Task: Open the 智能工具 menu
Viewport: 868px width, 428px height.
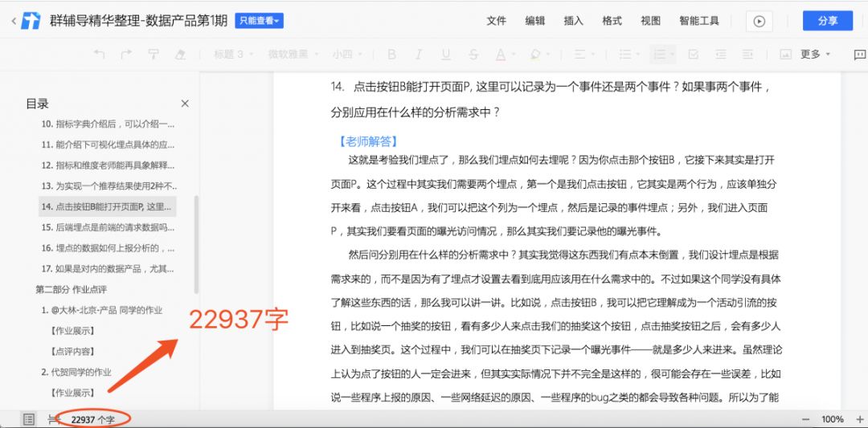Action: tap(699, 21)
